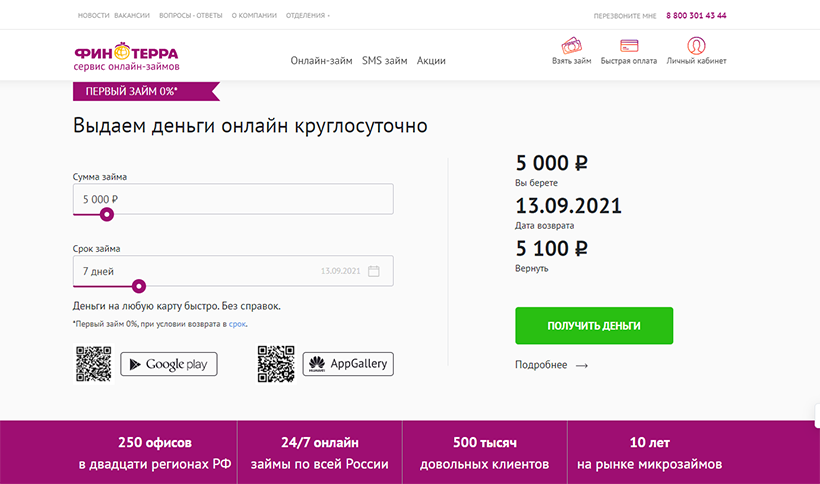The image size is (820, 484).
Task: Click the 500 тысяч clients statistic block
Action: [485, 453]
